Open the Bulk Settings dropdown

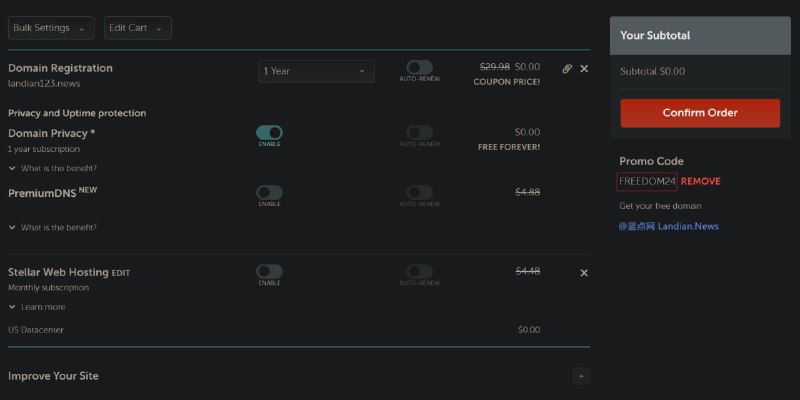click(51, 28)
